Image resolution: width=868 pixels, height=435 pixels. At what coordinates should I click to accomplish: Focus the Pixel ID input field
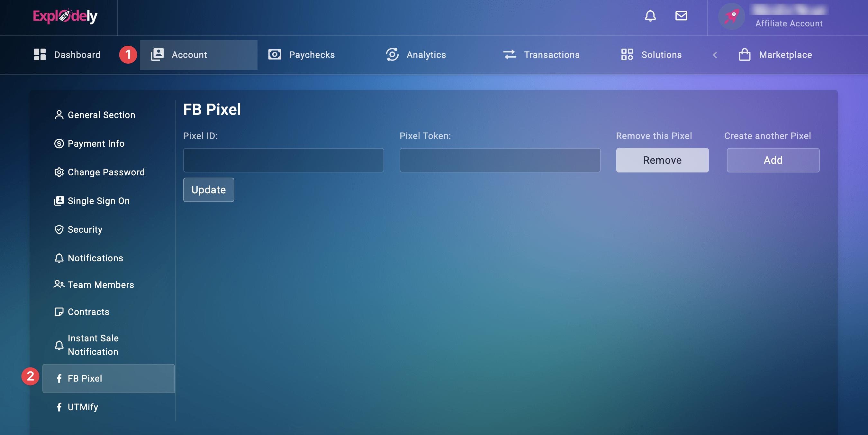[283, 160]
